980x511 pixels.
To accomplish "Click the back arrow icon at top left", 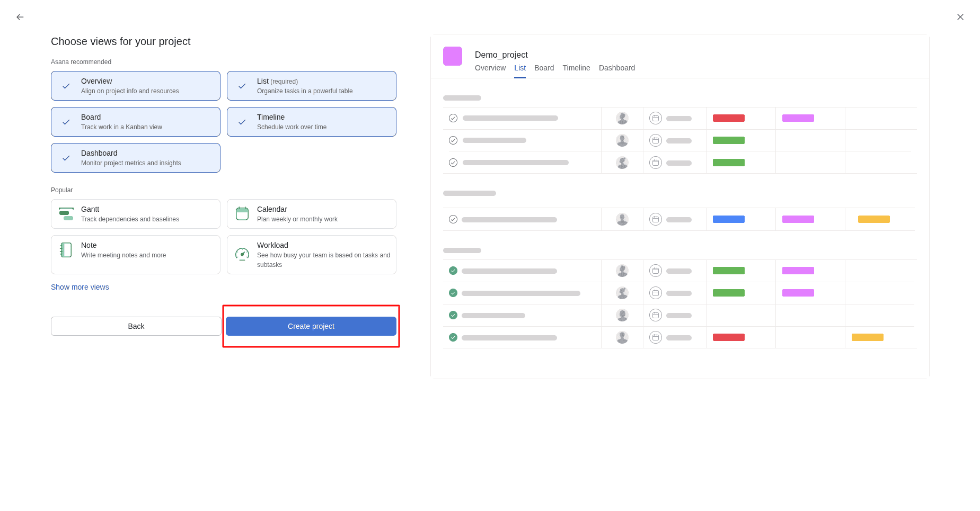I will click(20, 17).
